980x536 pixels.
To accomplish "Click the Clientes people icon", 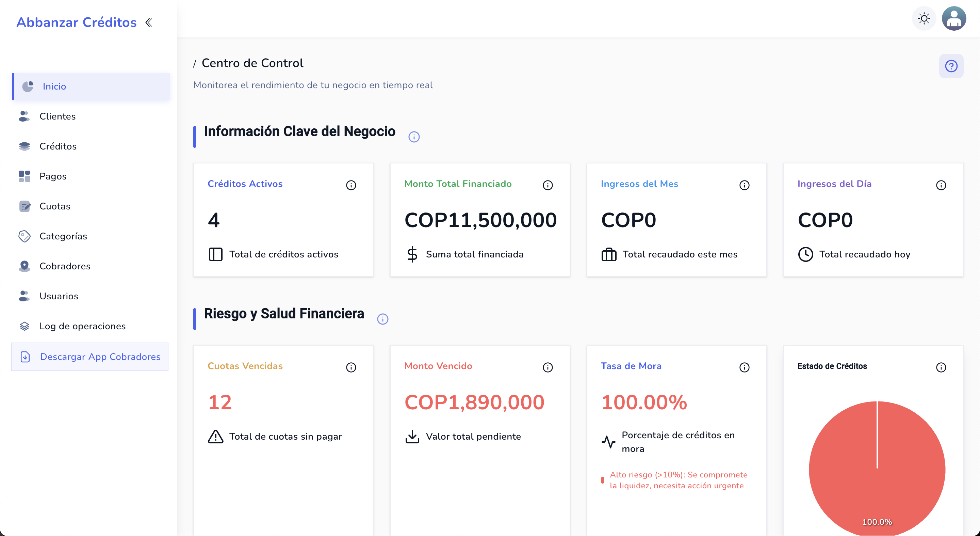I will 24,116.
